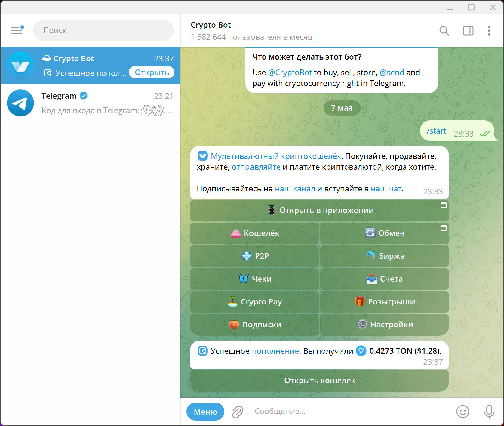Click the Crypto Bot chat header title
Viewport: 504px width, 426px height.
click(211, 25)
